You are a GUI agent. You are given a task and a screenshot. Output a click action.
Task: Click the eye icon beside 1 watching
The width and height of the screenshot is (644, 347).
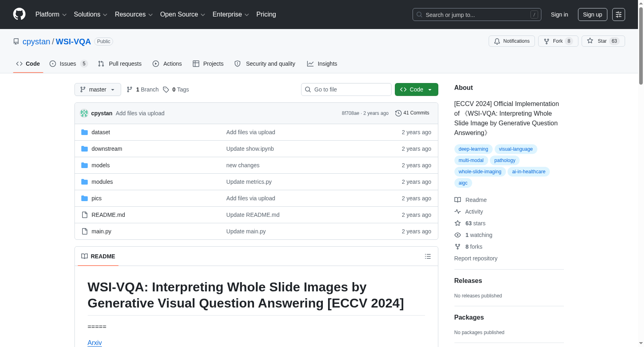click(x=458, y=235)
